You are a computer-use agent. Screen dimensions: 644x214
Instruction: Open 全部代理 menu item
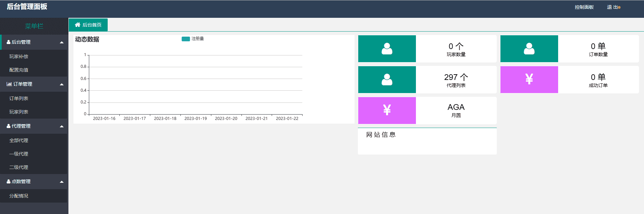click(34, 140)
